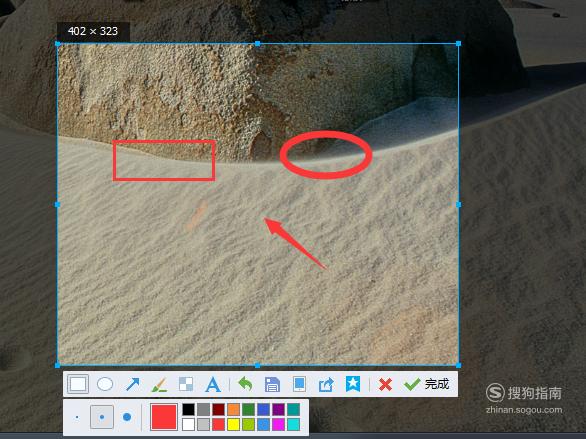Select the text annotation tool
Image resolution: width=586 pixels, height=439 pixels.
coord(213,384)
